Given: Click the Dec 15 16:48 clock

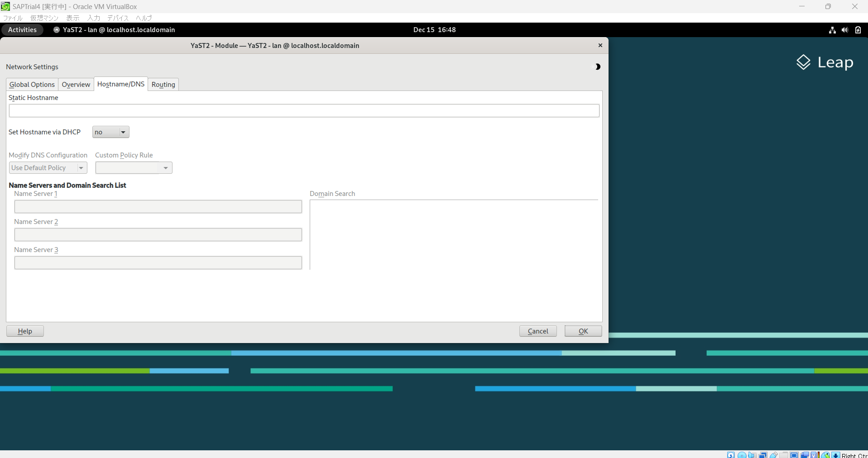Looking at the screenshot, I should click(x=434, y=30).
